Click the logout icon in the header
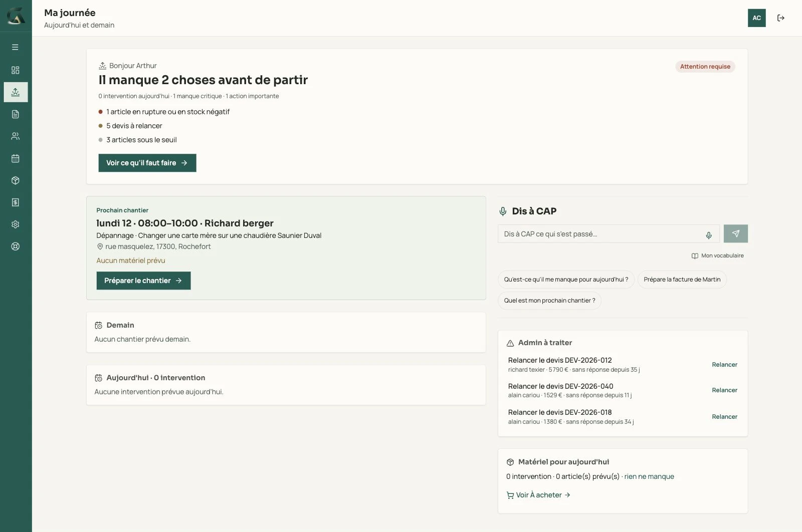Screen dimensions: 802x532 [781, 18]
